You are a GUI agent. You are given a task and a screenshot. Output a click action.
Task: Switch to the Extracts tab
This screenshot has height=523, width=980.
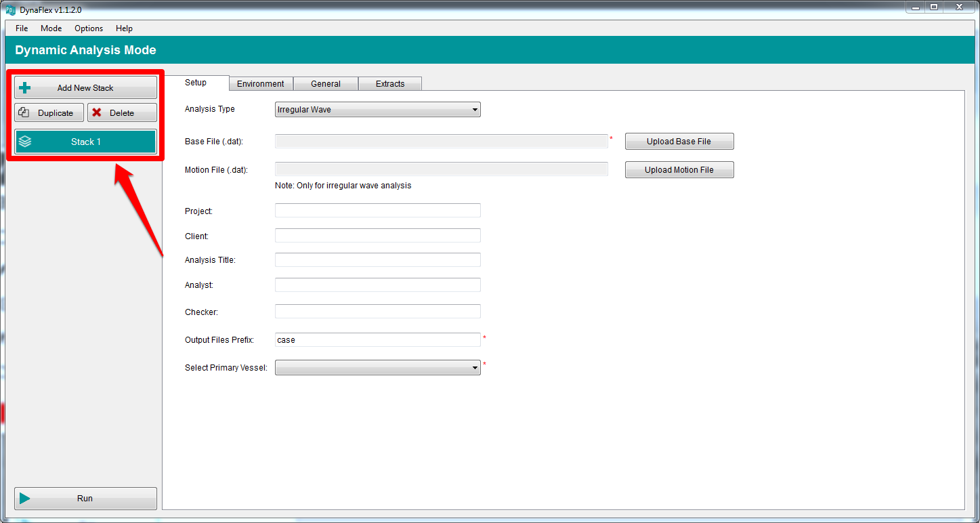click(x=390, y=84)
